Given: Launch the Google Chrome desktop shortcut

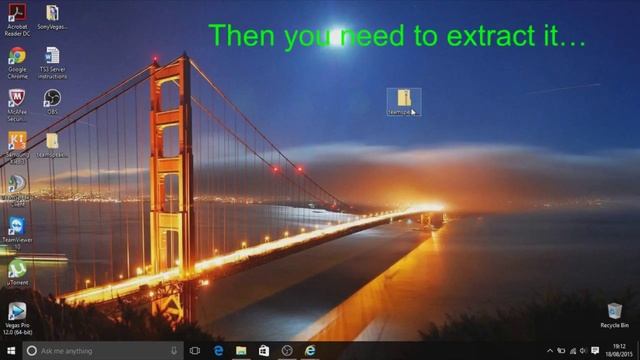Looking at the screenshot, I should click(17, 63).
